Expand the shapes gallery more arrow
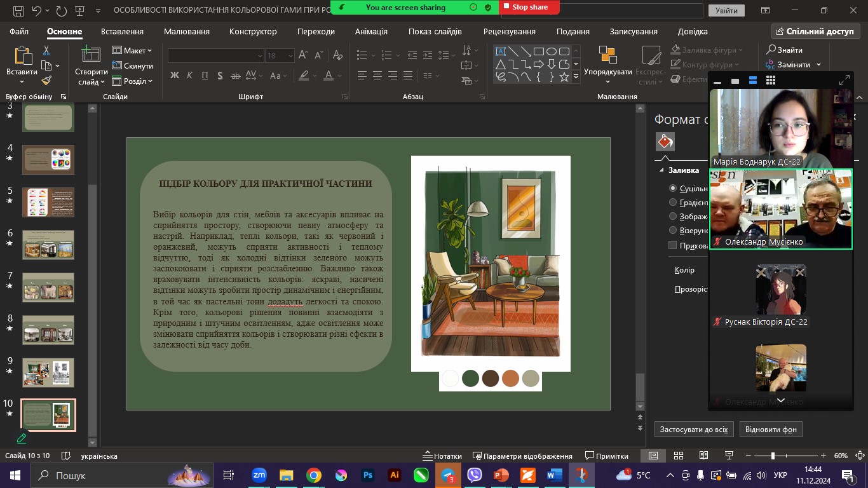868x488 pixels. coord(576,77)
